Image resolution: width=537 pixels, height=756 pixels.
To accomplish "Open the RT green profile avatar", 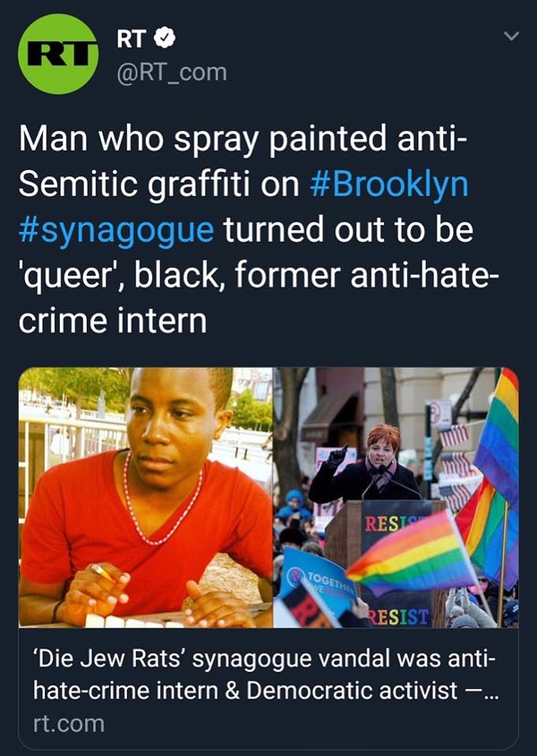I will [x=58, y=54].
